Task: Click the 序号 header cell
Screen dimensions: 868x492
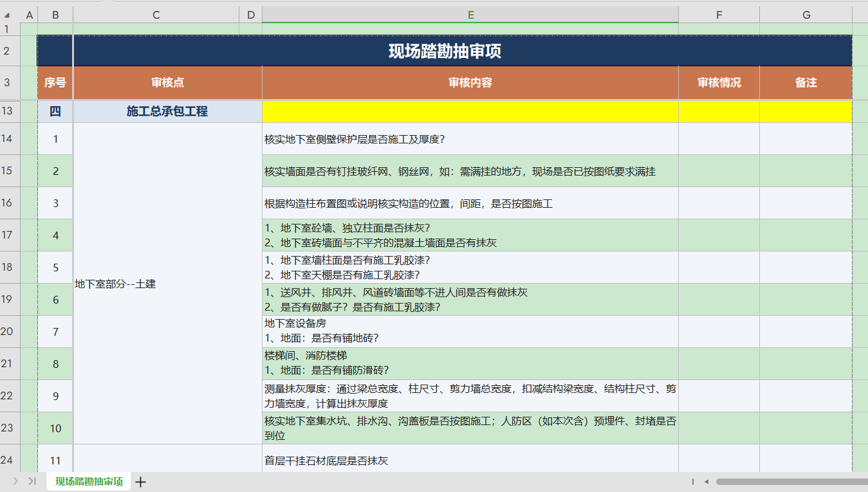Action: click(x=55, y=83)
